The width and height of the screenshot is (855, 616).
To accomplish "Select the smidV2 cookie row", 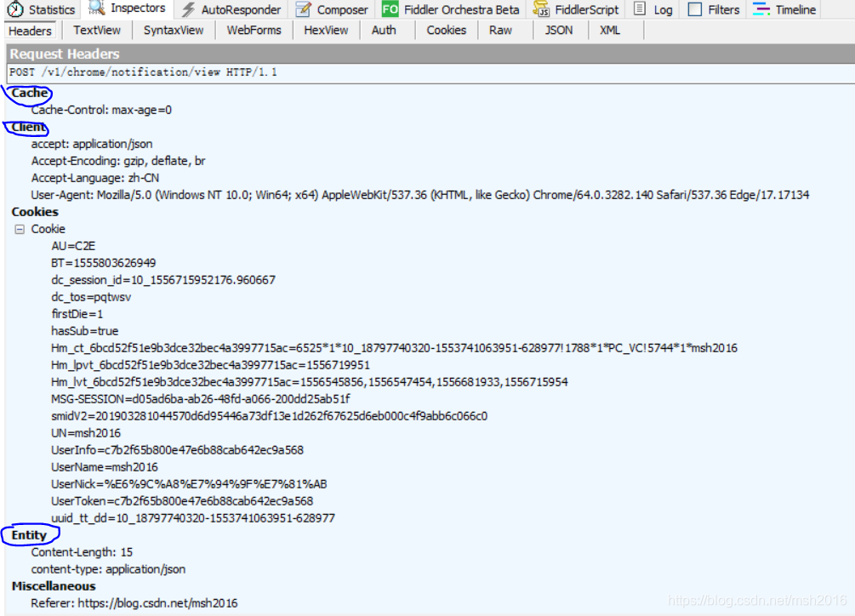I will pyautogui.click(x=270, y=417).
